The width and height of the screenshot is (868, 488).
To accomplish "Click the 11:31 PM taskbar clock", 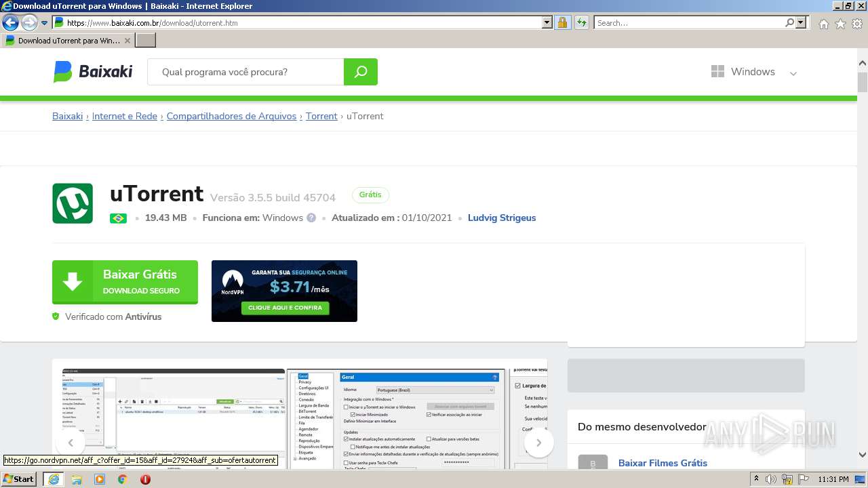I will point(833,479).
